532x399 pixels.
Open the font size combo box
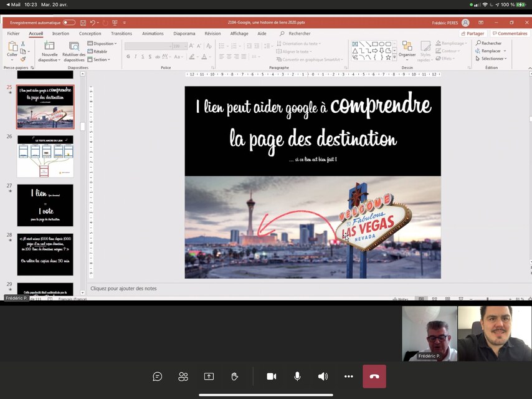pyautogui.click(x=180, y=46)
